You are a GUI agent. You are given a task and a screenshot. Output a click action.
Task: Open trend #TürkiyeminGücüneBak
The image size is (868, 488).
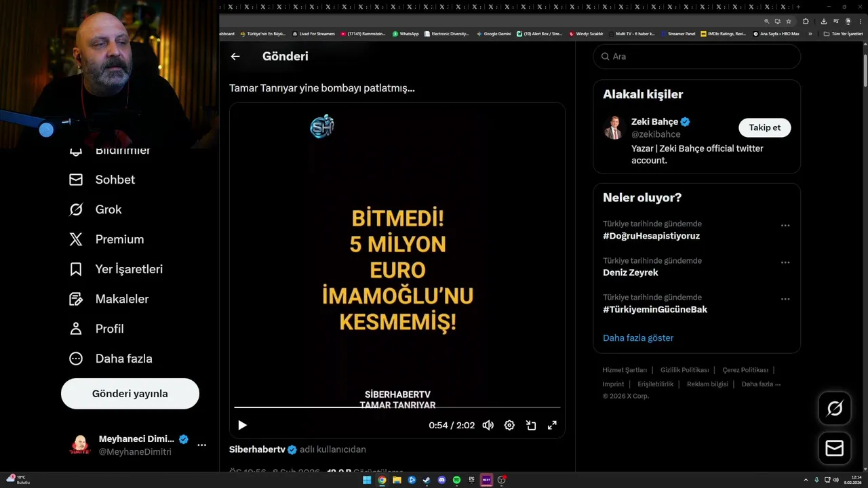655,309
